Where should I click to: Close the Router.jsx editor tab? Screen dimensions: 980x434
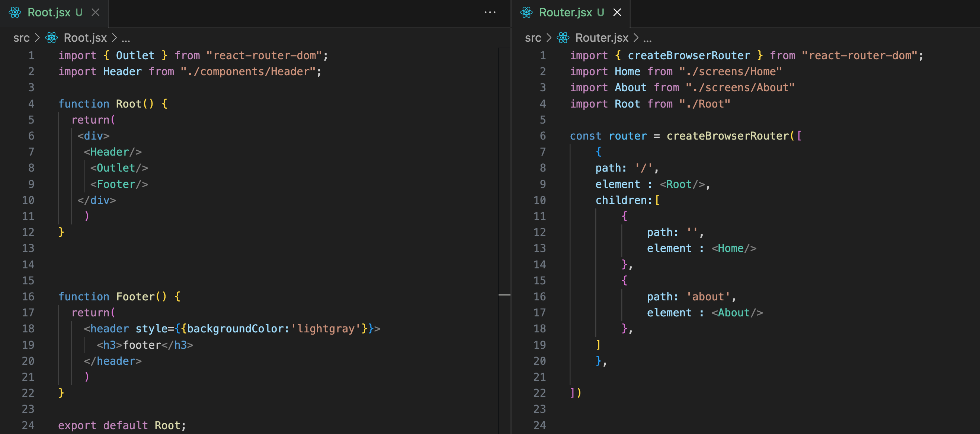[617, 13]
